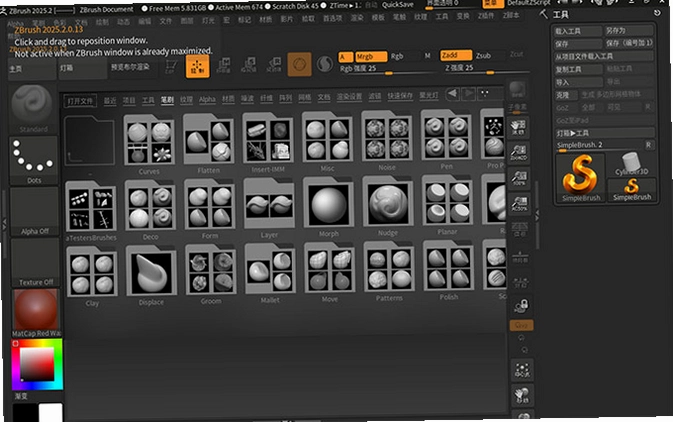Image resolution: width=673 pixels, height=422 pixels.
Task: Select the Cylinder3D tool icon
Action: 631,164
